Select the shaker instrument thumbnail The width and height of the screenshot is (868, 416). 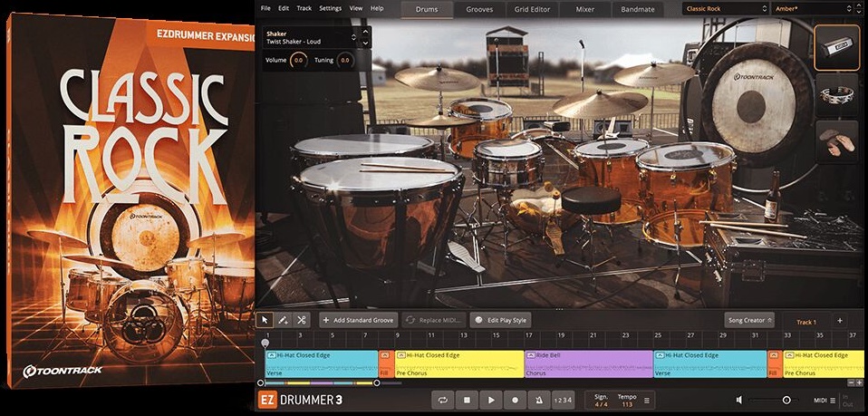pos(836,47)
